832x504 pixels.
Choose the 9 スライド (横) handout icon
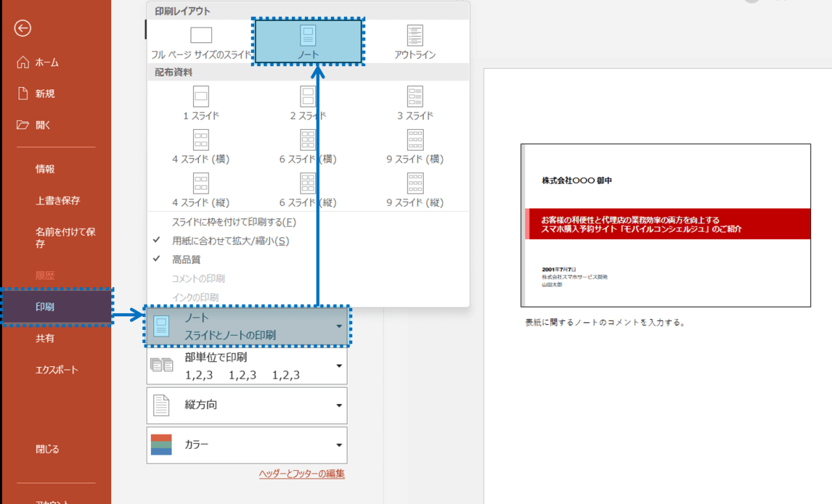[415, 140]
